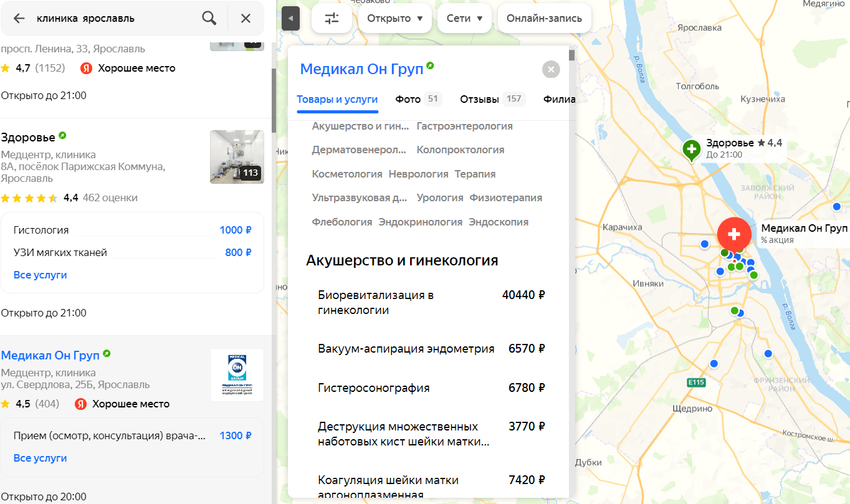Image resolution: width=850 pixels, height=504 pixels.
Task: Open Все услуги for Медикал Он Груп listing
Action: coord(40,459)
